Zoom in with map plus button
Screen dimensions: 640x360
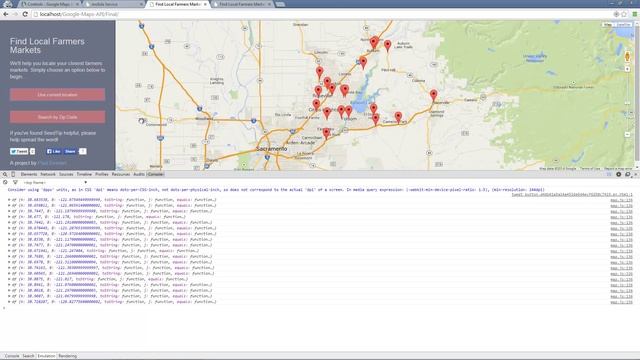pyautogui.click(x=627, y=69)
